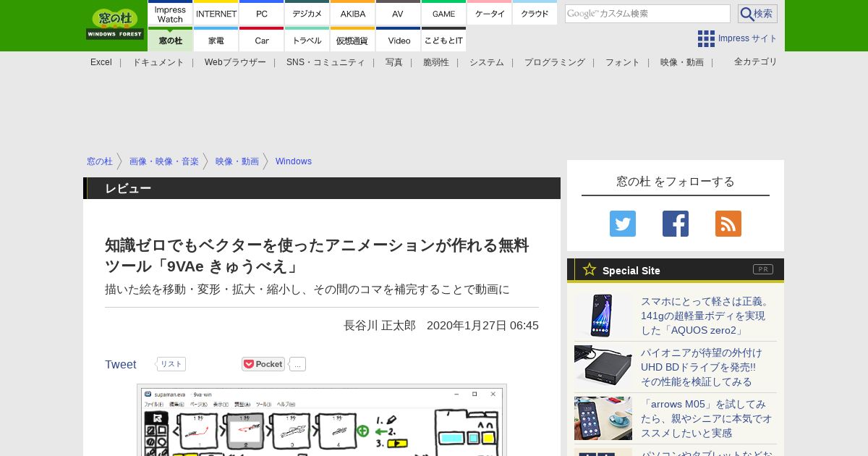Image resolution: width=868 pixels, height=456 pixels.
Task: Click the 窓の杜 breadcrumb link
Action: click(x=100, y=161)
